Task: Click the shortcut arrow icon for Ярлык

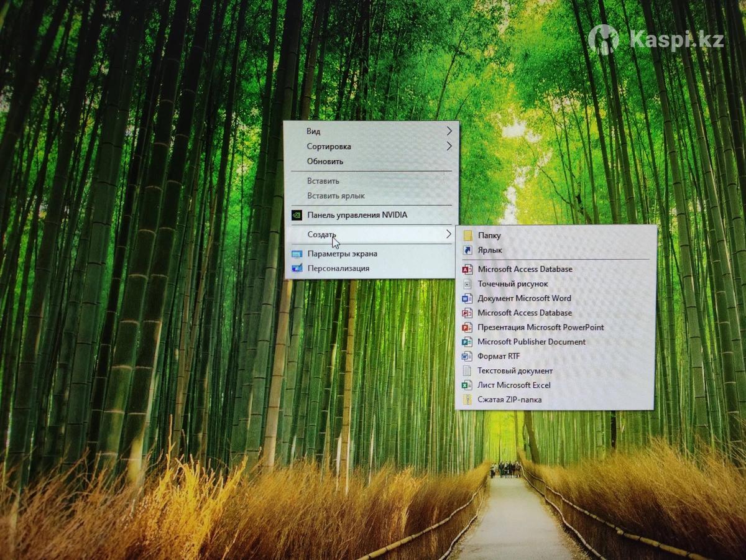Action: tap(467, 250)
